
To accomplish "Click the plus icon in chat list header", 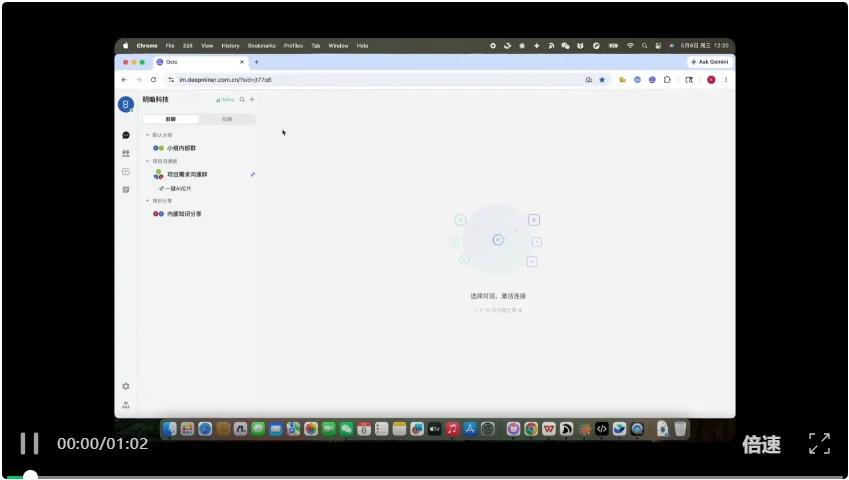I will pyautogui.click(x=252, y=100).
